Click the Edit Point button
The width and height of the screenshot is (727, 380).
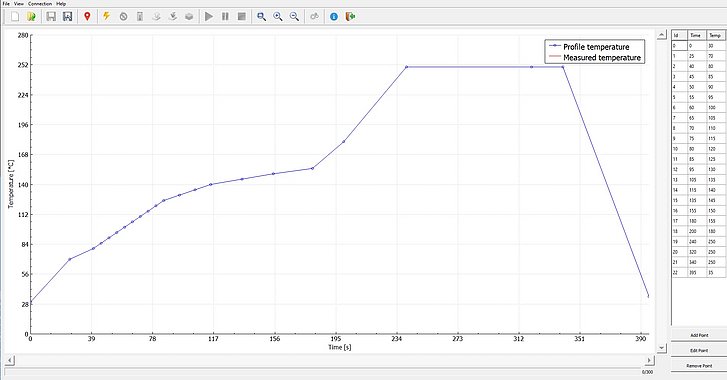point(699,350)
